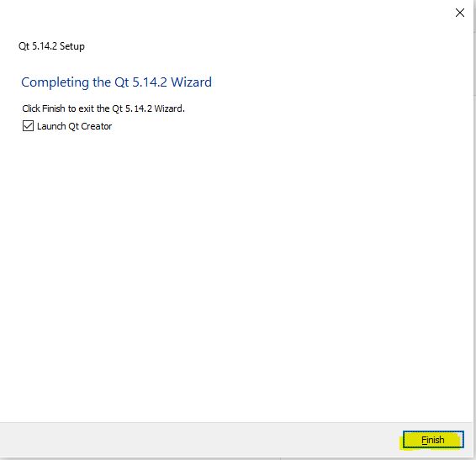Click the close cross icon of the dialog
This screenshot has height=460, width=476.
click(460, 13)
